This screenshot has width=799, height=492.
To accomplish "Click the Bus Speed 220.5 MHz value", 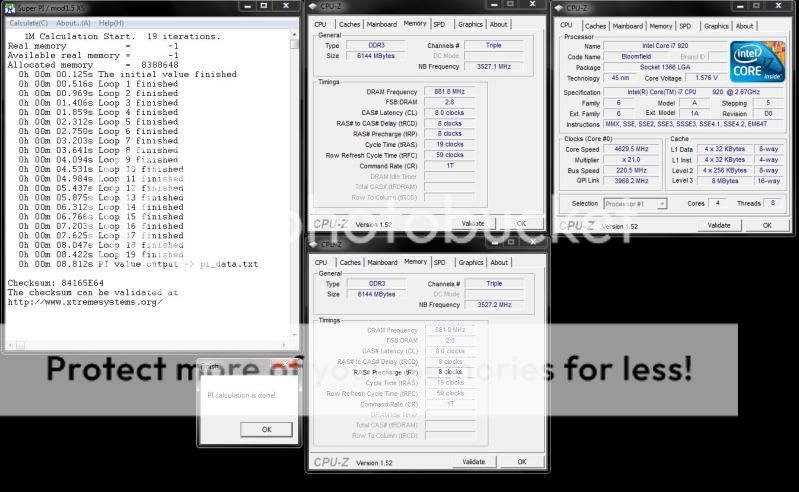I will [631, 171].
